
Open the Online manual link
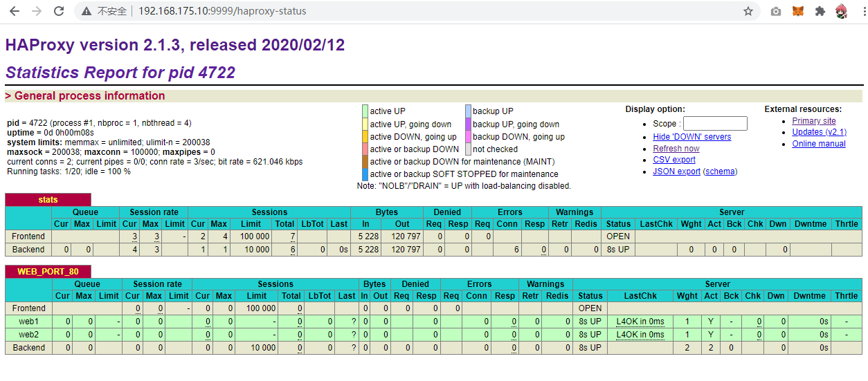click(818, 144)
